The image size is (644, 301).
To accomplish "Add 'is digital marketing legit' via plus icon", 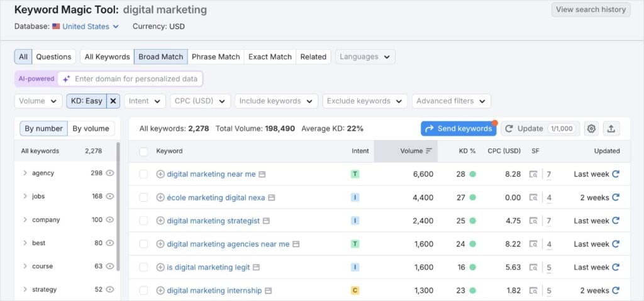I will pos(160,267).
